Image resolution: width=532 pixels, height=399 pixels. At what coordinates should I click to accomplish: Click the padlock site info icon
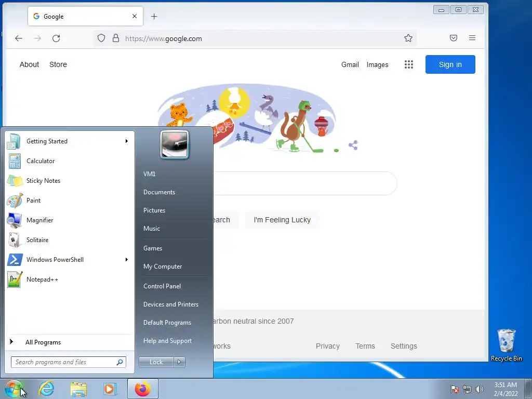116,38
